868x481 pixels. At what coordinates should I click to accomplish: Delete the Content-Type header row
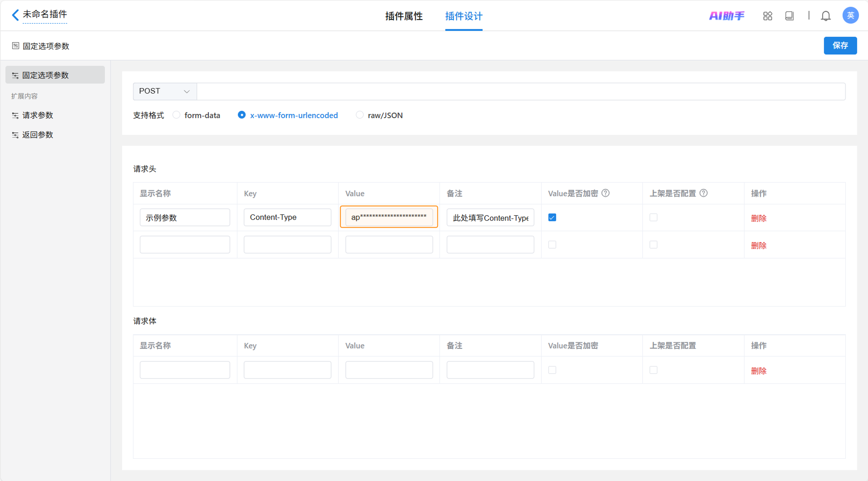point(759,218)
